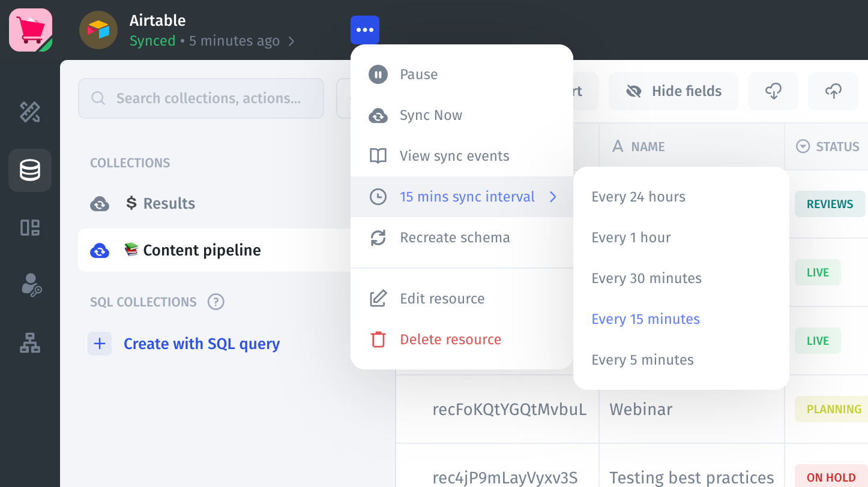Click the clock icon for sync interval

(378, 197)
